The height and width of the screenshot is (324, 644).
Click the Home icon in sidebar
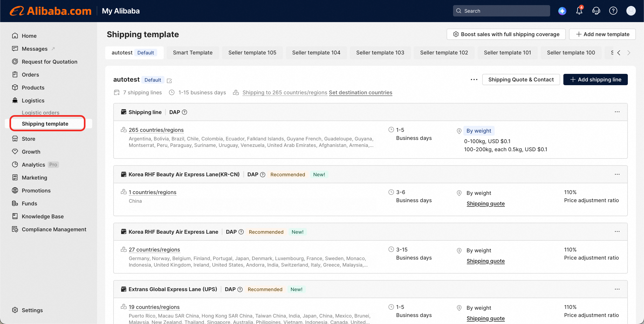(15, 36)
